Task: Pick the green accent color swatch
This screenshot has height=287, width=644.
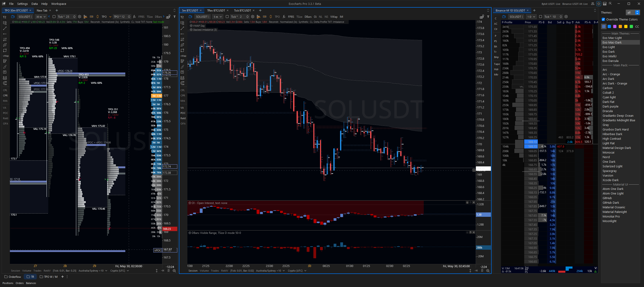Action: pyautogui.click(x=631, y=26)
